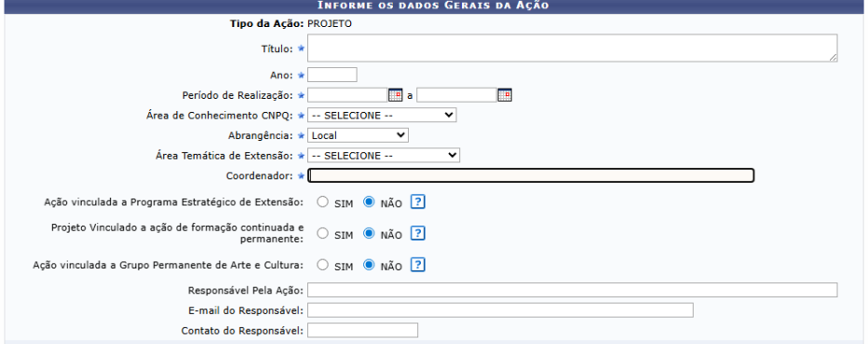The width and height of the screenshot is (868, 344).
Task: Open the start date calendar picker
Action: click(x=395, y=95)
